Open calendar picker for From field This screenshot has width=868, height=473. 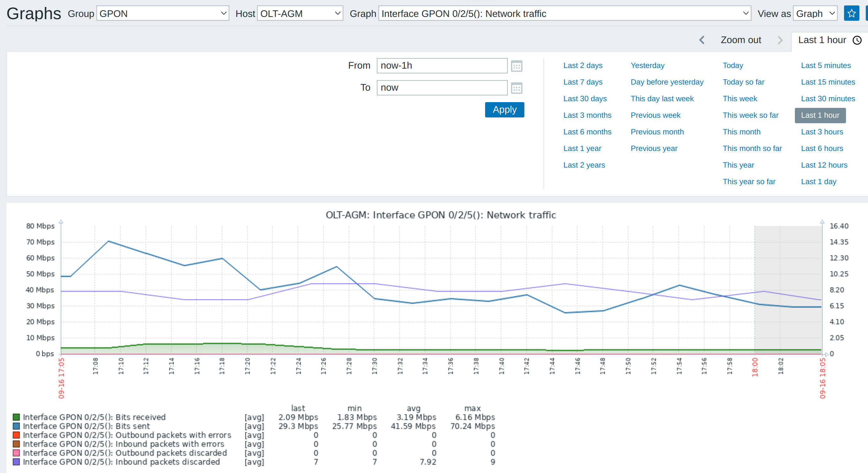(516, 66)
